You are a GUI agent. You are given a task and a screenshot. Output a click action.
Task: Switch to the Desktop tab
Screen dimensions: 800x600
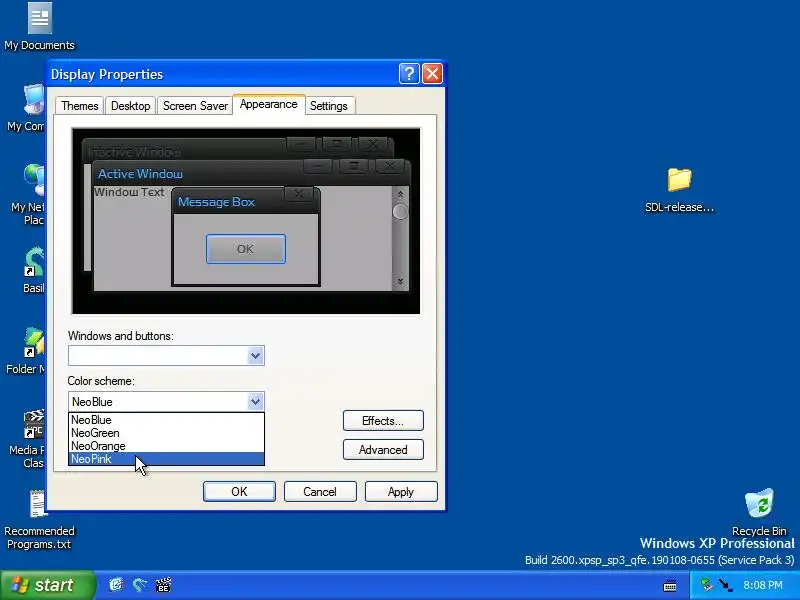pyautogui.click(x=131, y=106)
